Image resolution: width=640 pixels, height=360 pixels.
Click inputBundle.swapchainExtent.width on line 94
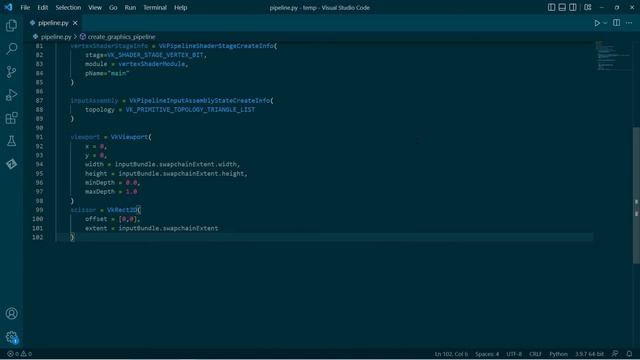(176, 164)
